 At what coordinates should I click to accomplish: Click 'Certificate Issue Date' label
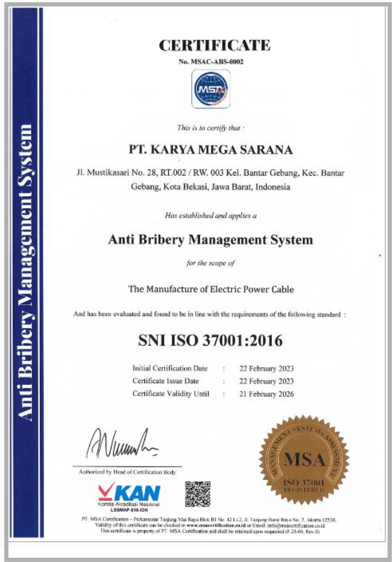(x=165, y=381)
